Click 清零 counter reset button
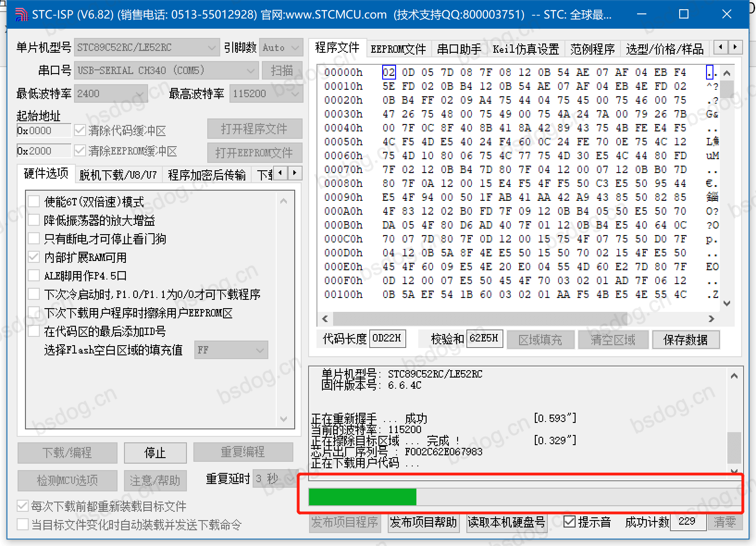 tap(725, 522)
